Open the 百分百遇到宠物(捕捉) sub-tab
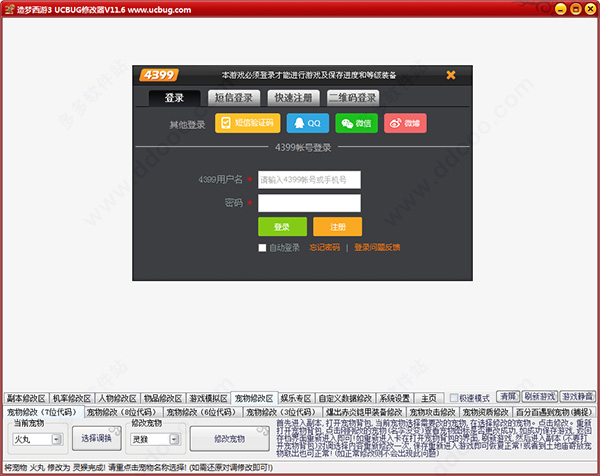This screenshot has width=600, height=476. (554, 412)
